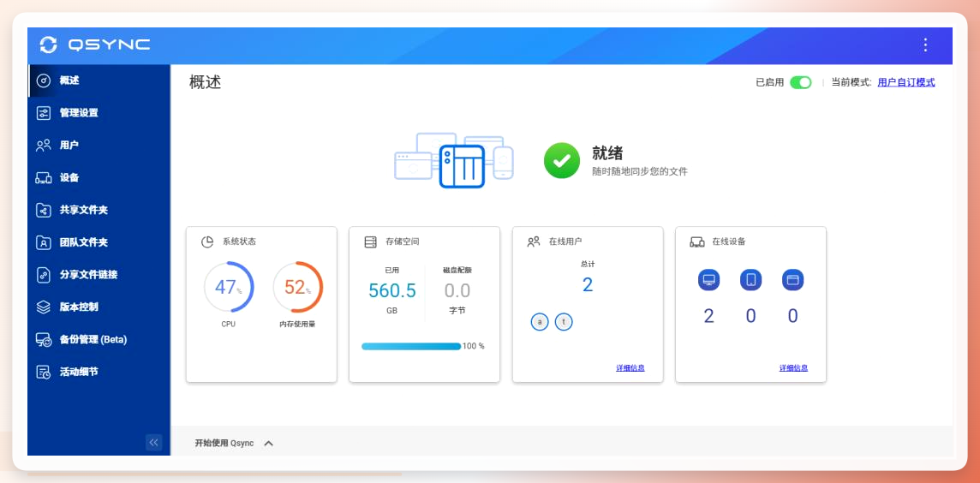
Task: Click the memory usage 52% gauge
Action: pos(297,287)
